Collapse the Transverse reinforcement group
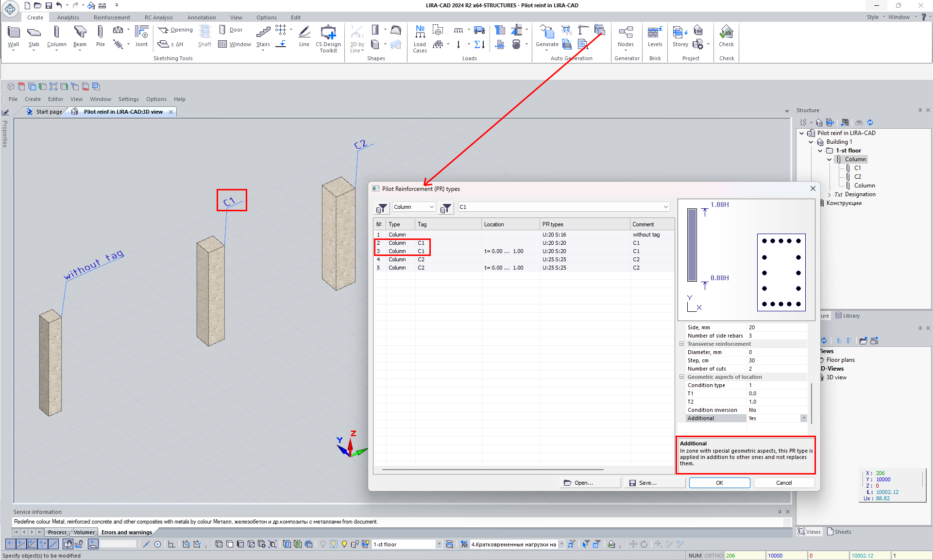The width and height of the screenshot is (933, 560). tap(681, 344)
